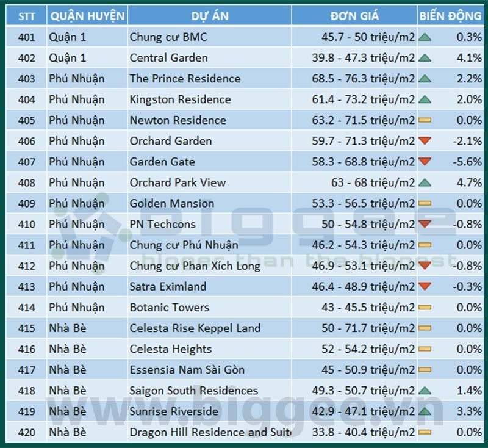488x448 pixels.
Task: Click the yellow flat indicator for Celesta Heights
Action: pyautogui.click(x=425, y=349)
